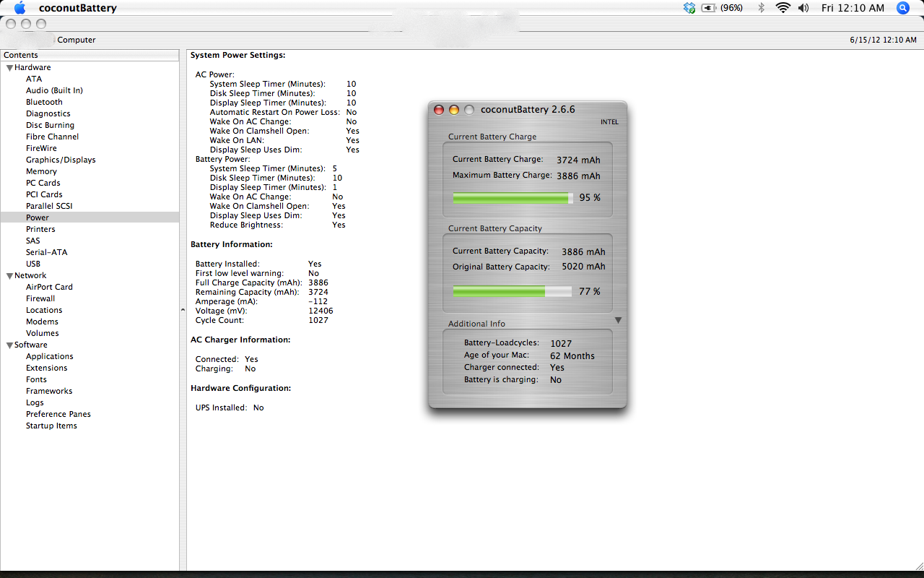Click the 6/15/12 12:10 AM timestamp

pyautogui.click(x=883, y=40)
